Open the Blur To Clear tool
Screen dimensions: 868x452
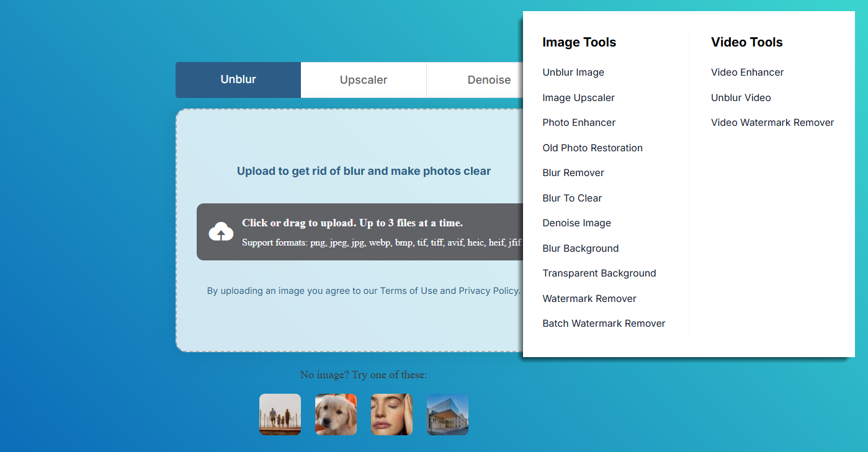[x=571, y=198]
